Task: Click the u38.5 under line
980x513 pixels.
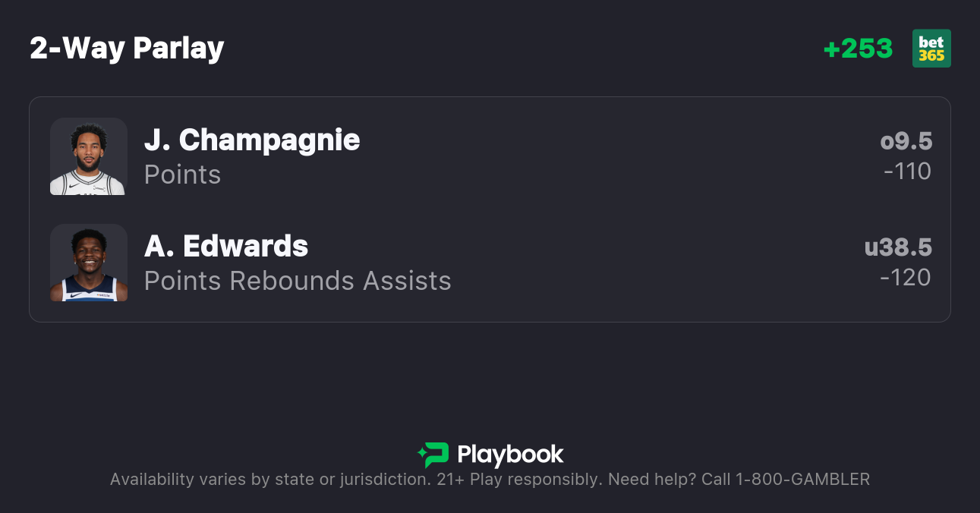Action: [x=898, y=247]
